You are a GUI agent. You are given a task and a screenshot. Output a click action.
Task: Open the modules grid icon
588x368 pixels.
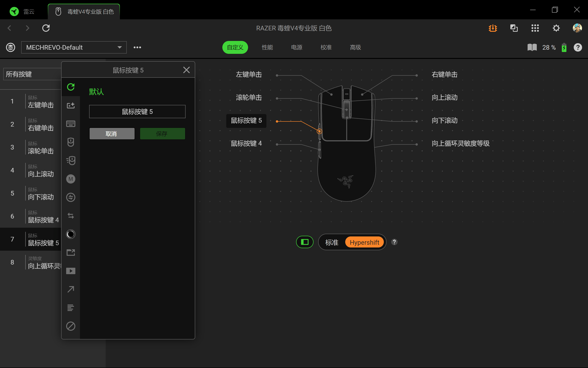point(535,28)
